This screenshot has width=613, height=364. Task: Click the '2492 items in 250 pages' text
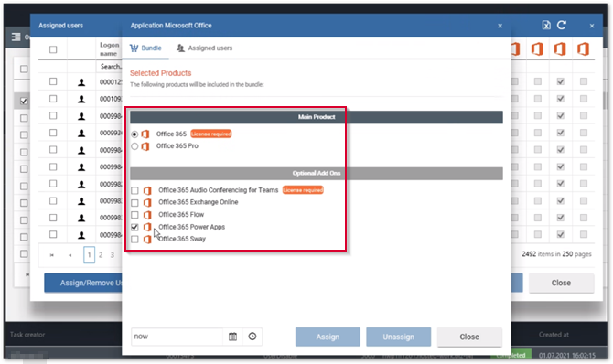click(x=556, y=254)
